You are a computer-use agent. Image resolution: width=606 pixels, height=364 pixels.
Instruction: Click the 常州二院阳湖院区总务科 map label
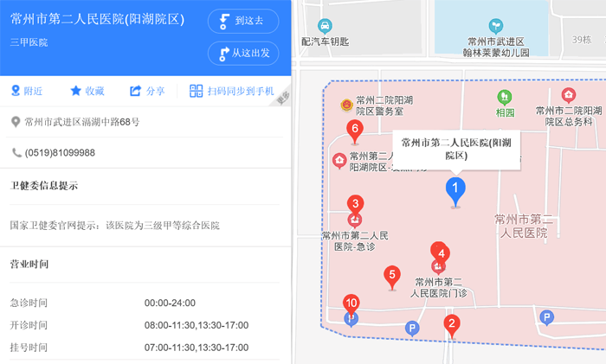click(x=569, y=116)
